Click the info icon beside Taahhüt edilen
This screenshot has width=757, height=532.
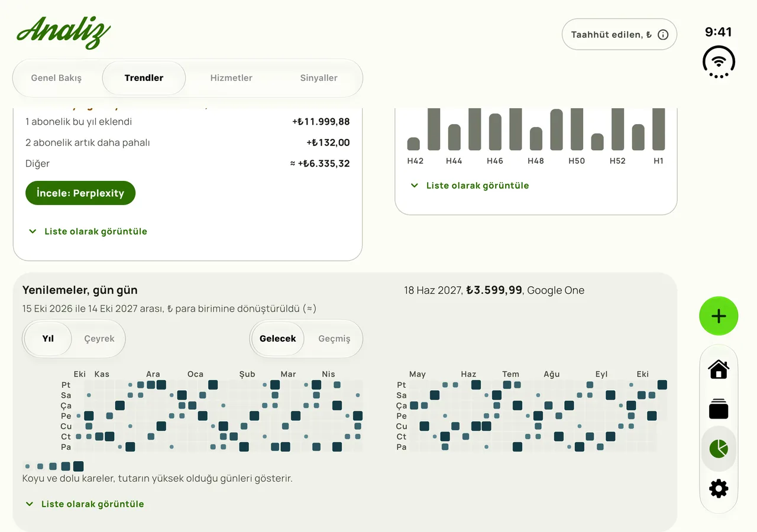coord(663,35)
